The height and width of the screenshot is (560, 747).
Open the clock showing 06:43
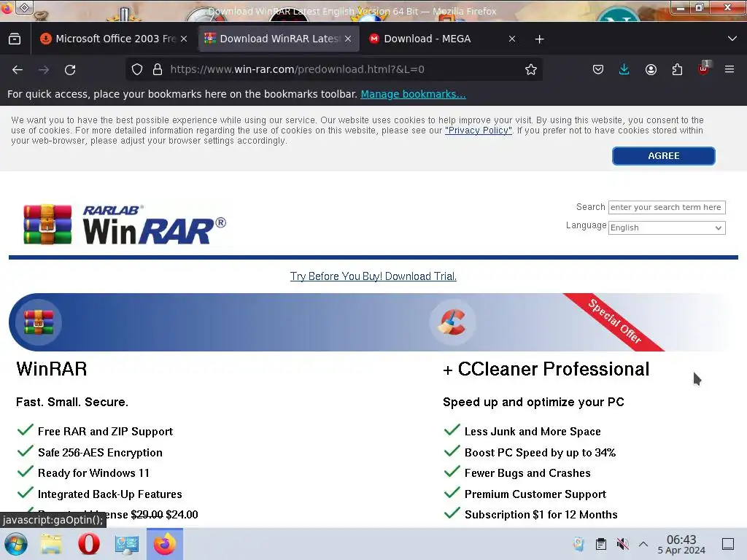681,544
